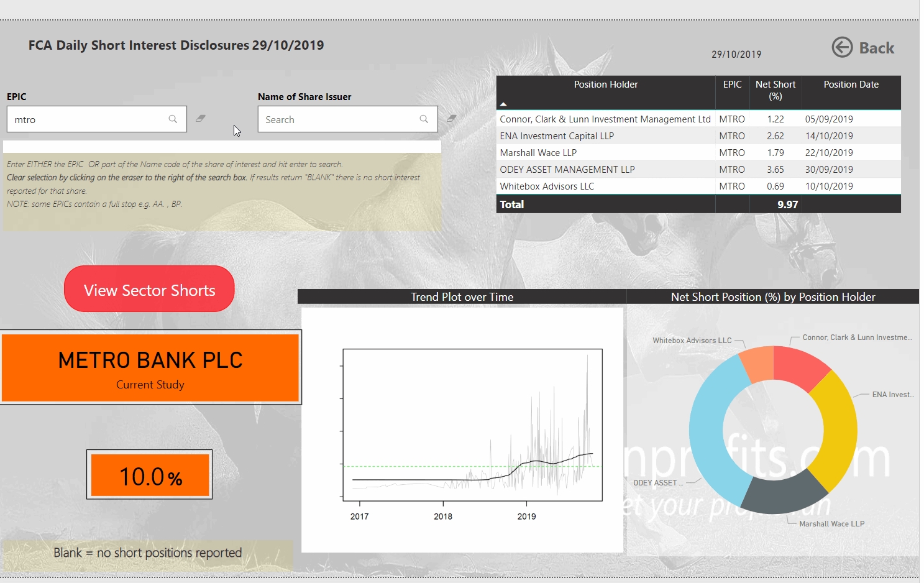Click sort arrow under Position Holder header
Viewport: 924px width, 583px height.
point(503,104)
